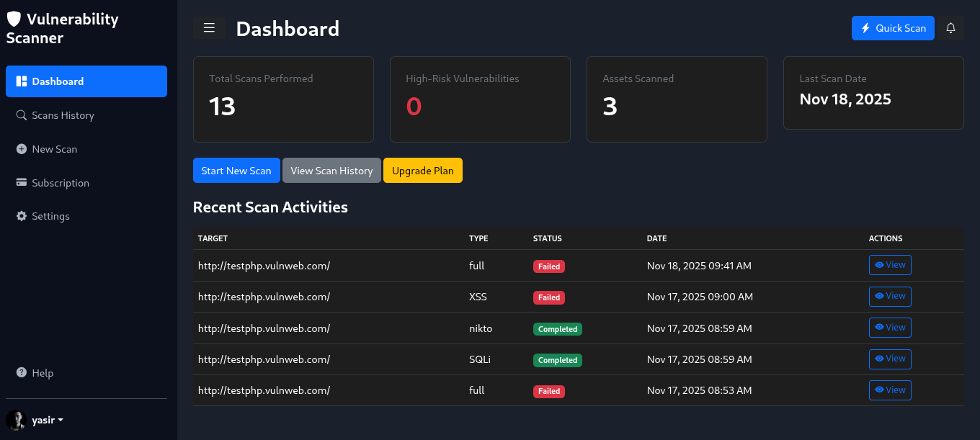This screenshot has width=980, height=440.
Task: Launch a Quick Scan
Action: pos(893,28)
